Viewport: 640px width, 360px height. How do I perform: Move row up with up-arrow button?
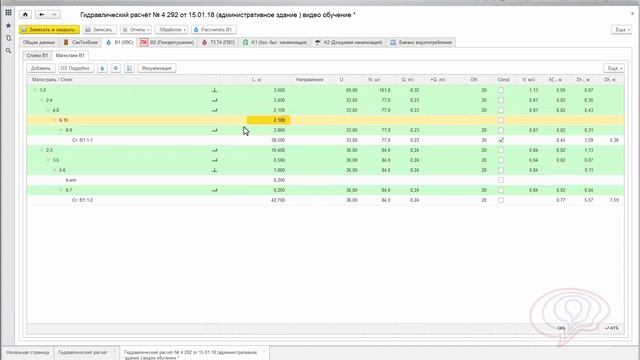pyautogui.click(x=102, y=68)
